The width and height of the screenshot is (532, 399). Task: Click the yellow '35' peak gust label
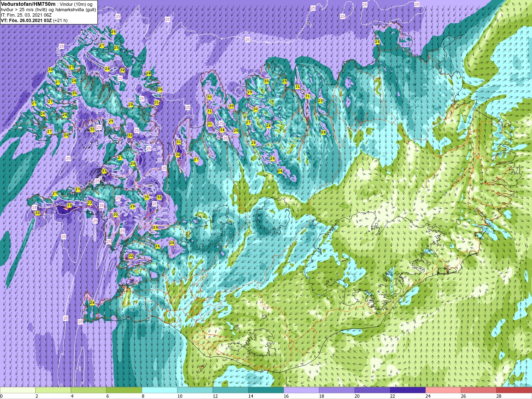coord(147,197)
